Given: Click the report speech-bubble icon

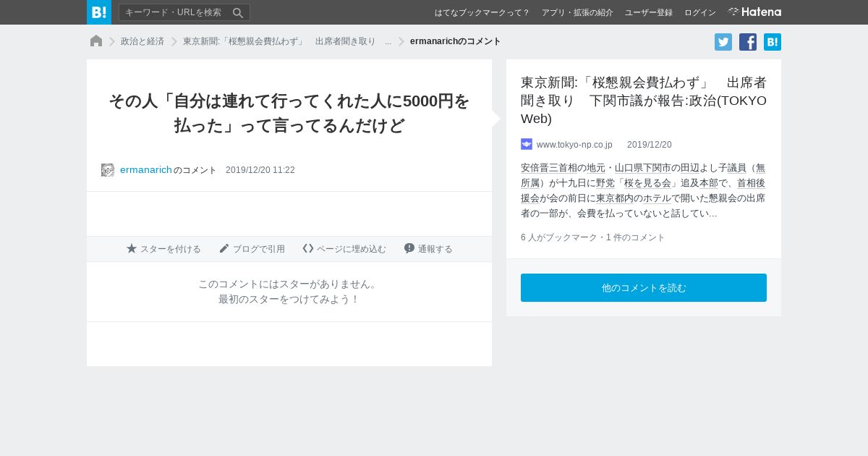Looking at the screenshot, I should pyautogui.click(x=409, y=248).
